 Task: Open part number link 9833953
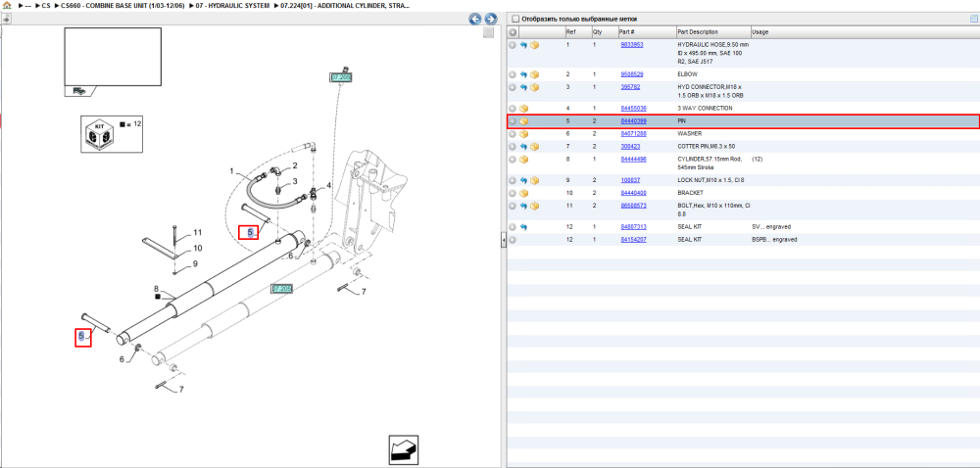point(632,45)
